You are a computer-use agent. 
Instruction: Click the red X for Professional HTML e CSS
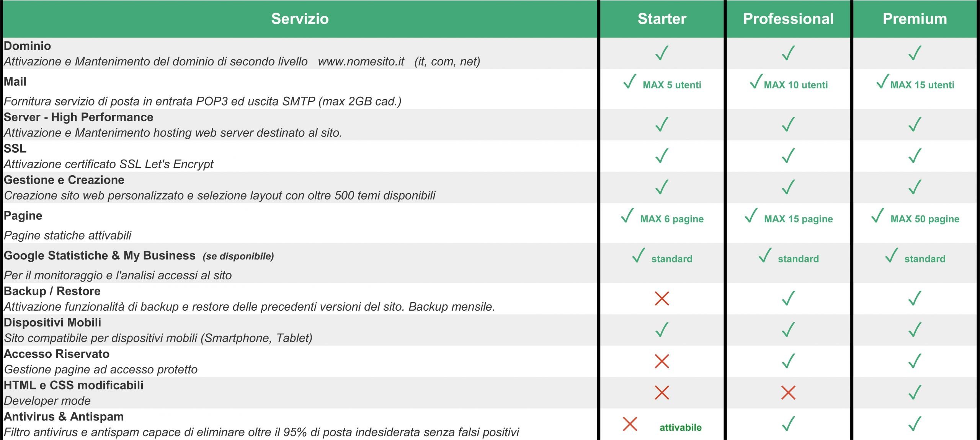pos(788,393)
